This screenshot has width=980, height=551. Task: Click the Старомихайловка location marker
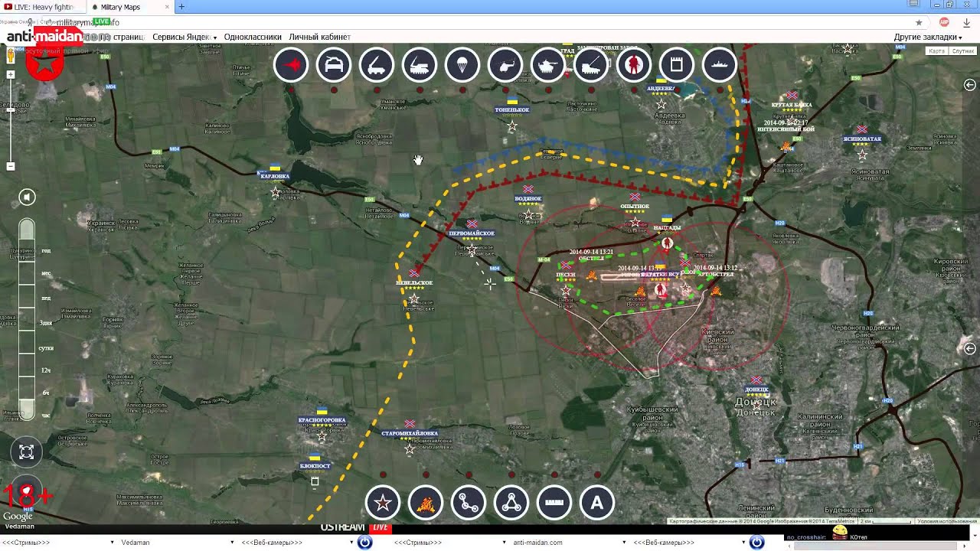point(410,449)
